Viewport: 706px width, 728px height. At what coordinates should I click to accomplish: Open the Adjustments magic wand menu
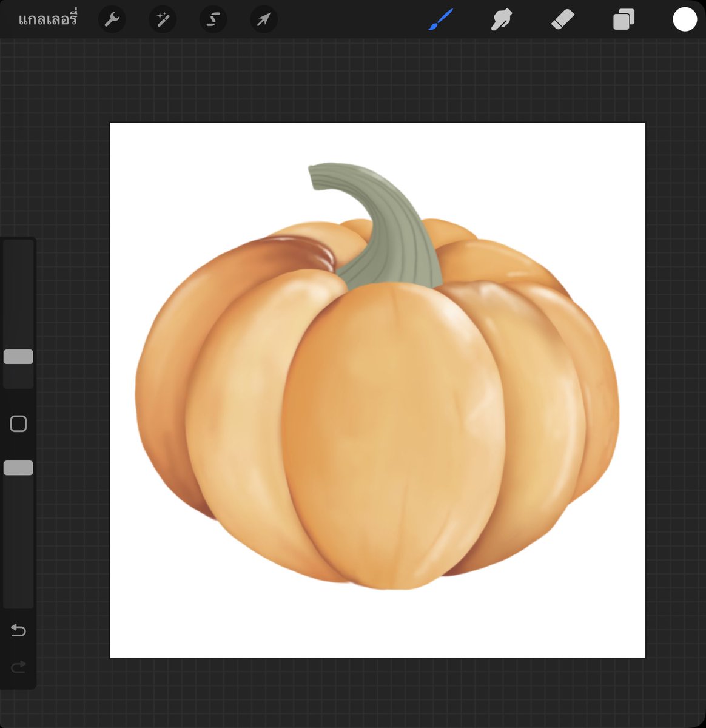coord(163,20)
